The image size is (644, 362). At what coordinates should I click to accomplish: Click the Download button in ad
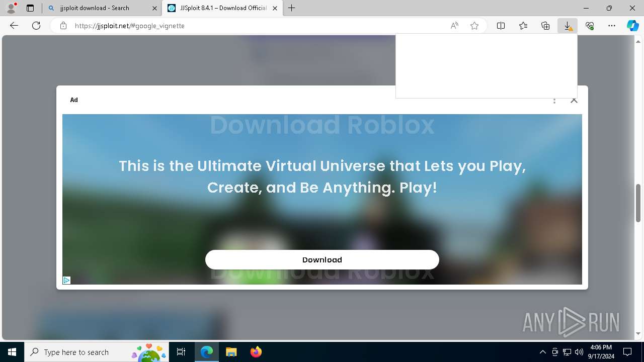(322, 259)
